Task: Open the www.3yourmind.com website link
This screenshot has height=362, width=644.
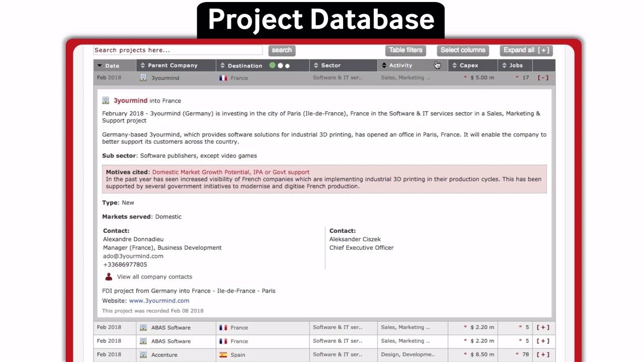Action: pos(159,301)
